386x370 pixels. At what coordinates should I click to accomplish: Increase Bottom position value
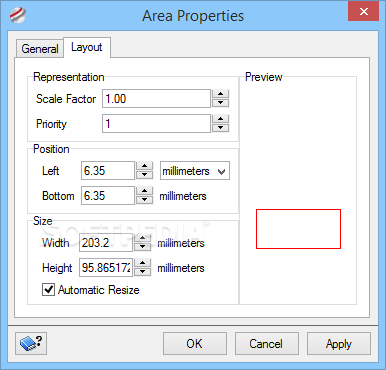pos(145,191)
